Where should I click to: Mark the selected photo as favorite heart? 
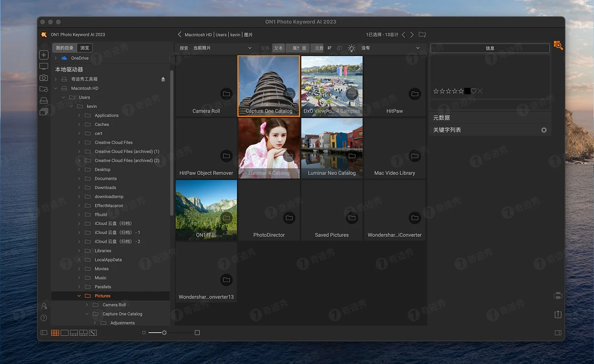[474, 91]
